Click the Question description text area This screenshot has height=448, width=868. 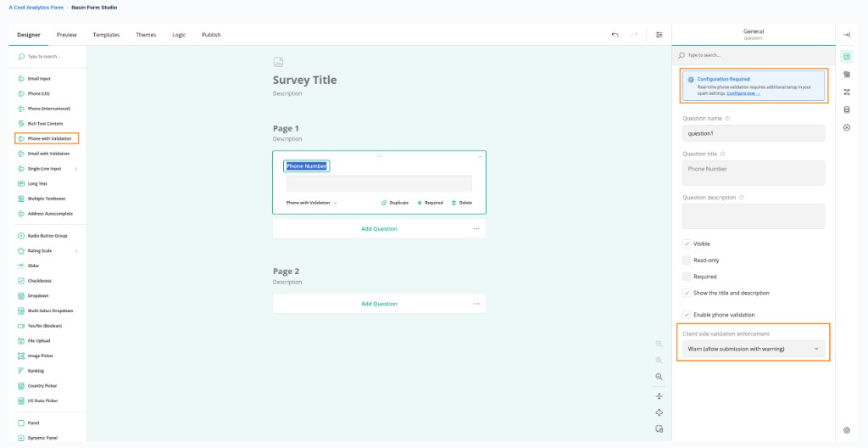(754, 216)
